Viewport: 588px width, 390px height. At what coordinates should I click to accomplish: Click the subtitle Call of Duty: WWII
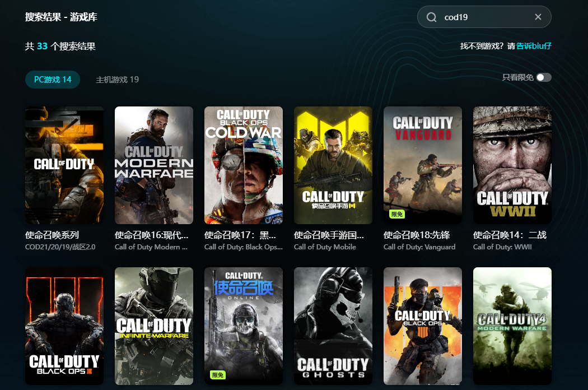click(x=502, y=247)
